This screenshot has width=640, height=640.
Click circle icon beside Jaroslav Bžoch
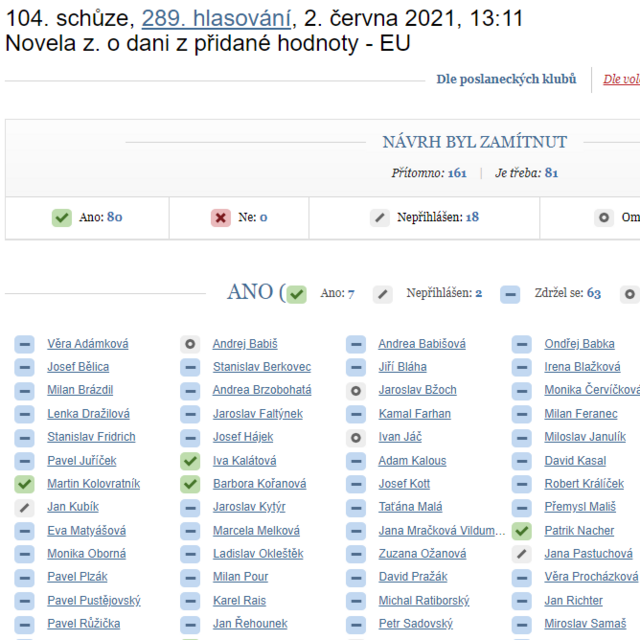[x=355, y=391]
